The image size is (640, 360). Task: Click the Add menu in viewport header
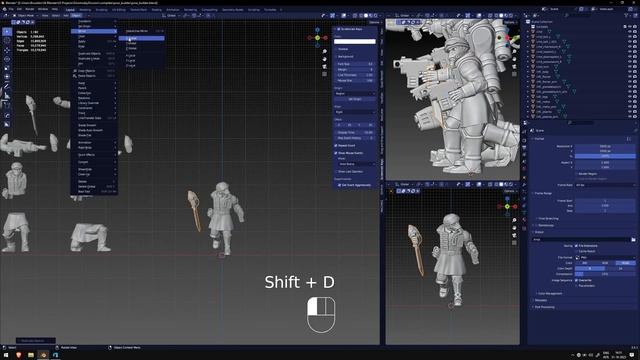coord(66,16)
